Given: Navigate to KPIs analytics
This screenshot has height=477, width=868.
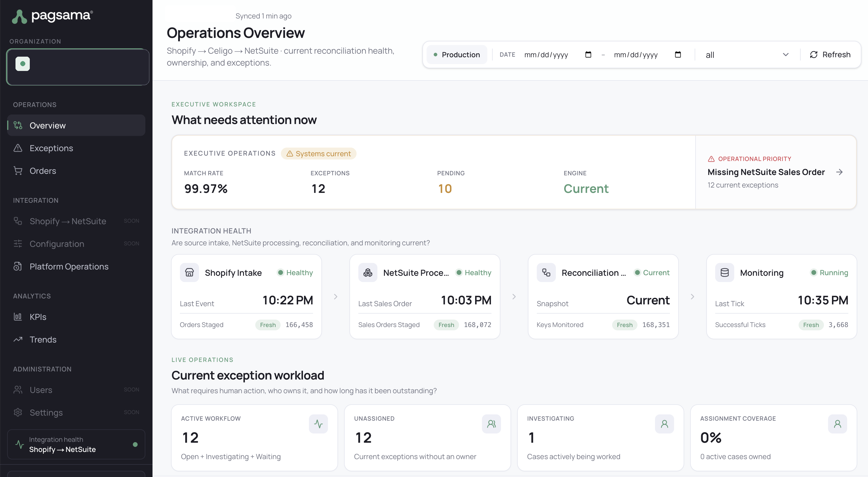Looking at the screenshot, I should tap(76, 316).
